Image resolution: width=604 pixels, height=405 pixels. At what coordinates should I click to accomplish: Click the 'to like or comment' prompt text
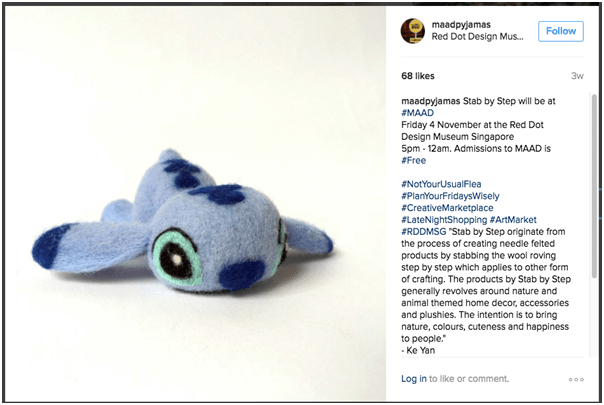click(x=469, y=379)
